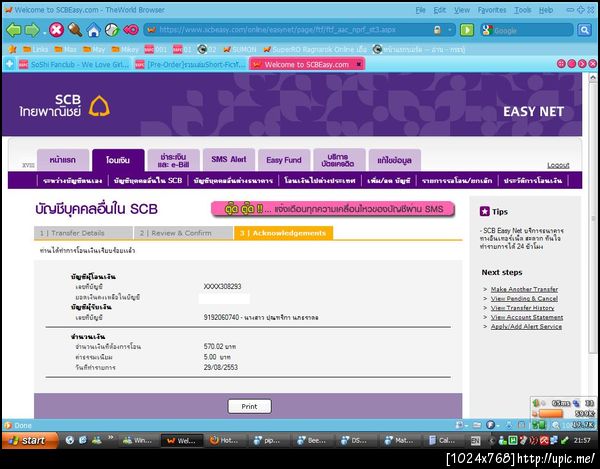Open the address bar history dropdown
600x469 pixels.
click(450, 30)
